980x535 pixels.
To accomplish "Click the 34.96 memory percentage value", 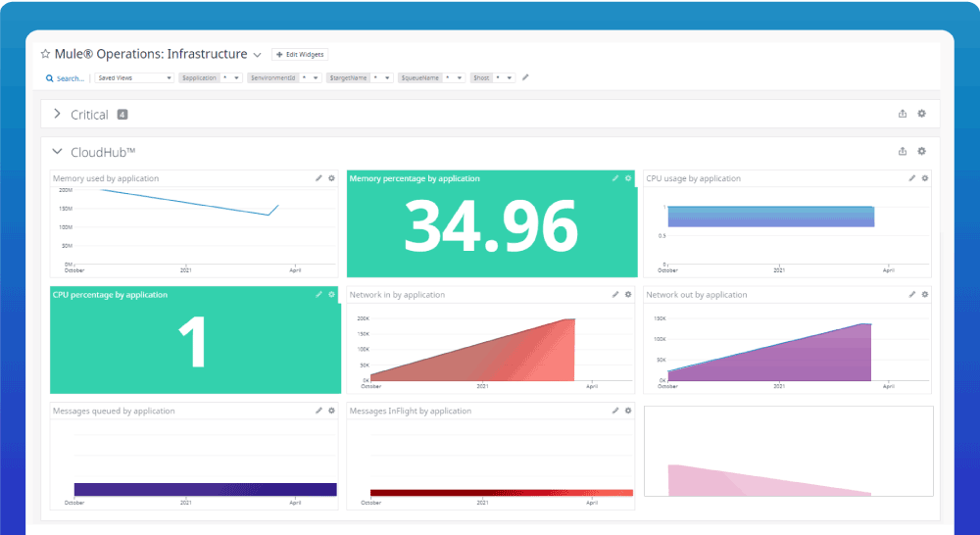I will 491,226.
